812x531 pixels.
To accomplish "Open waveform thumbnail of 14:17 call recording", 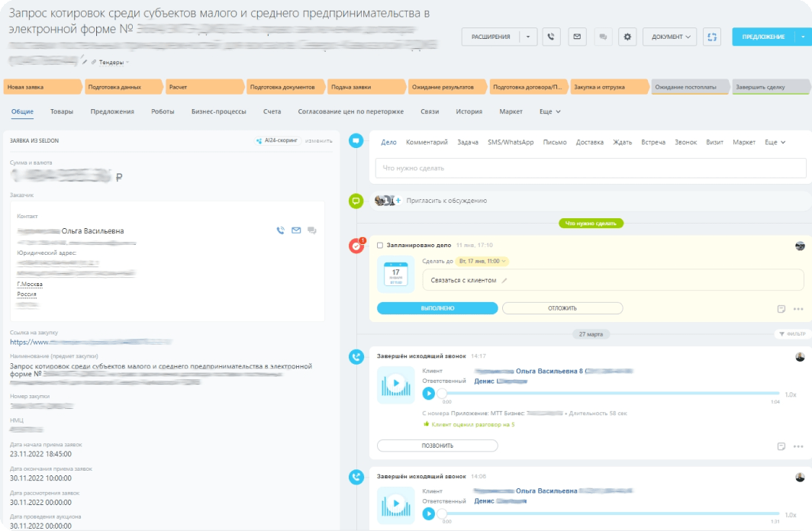I will (395, 385).
